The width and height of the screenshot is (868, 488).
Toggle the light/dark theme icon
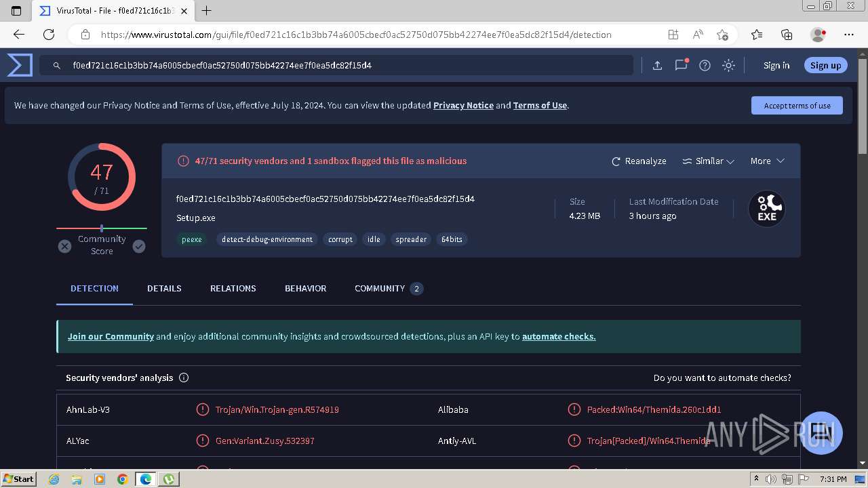pos(728,65)
